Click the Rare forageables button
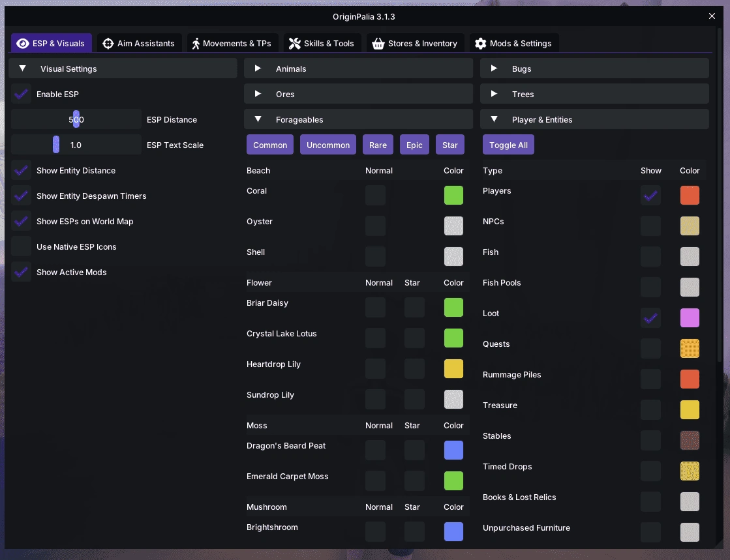The image size is (730, 560). 378,145
